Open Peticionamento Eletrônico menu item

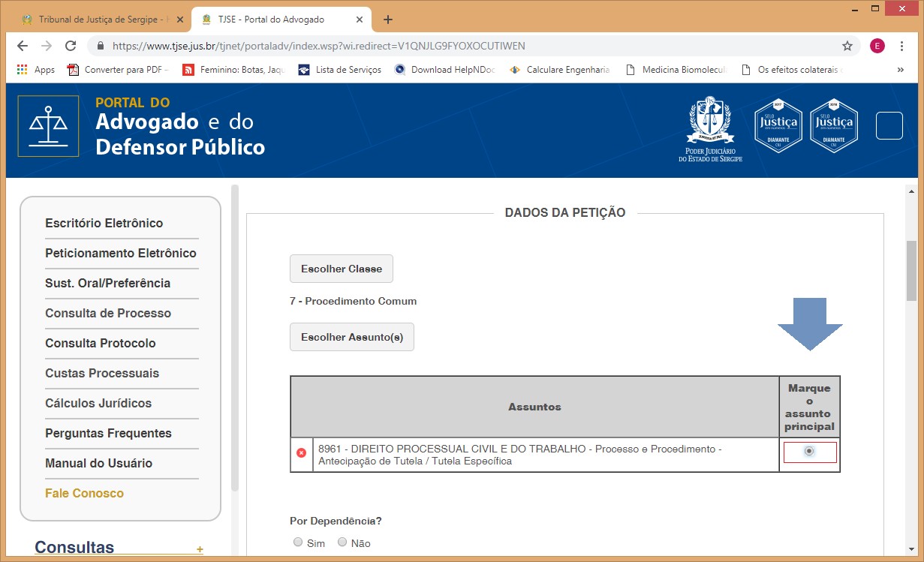(x=121, y=253)
